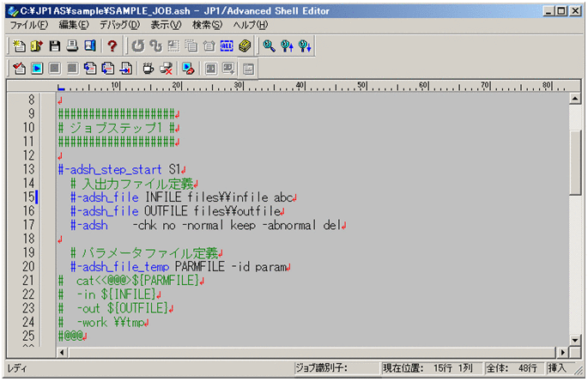Click the vertical scrollbar down arrow

click(575, 341)
